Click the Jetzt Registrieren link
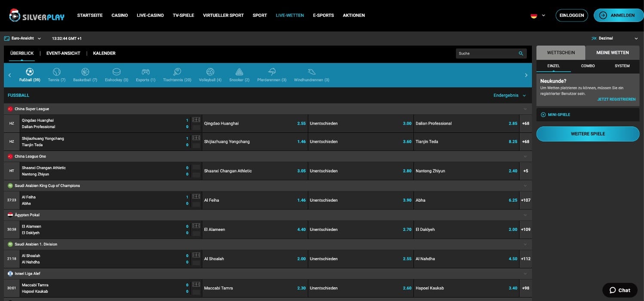Viewport: 644px width, 301px height. [x=616, y=99]
